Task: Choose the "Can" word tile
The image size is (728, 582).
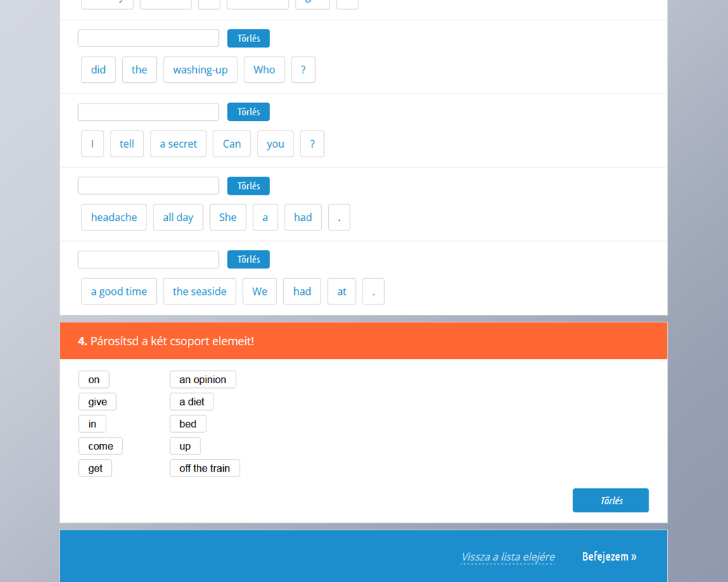Action: [x=231, y=144]
